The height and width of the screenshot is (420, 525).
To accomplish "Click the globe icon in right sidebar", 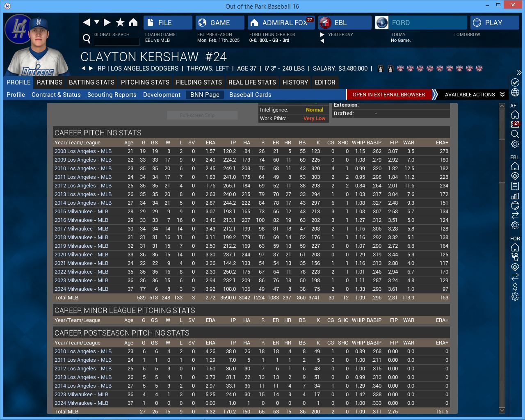I will [x=515, y=92].
